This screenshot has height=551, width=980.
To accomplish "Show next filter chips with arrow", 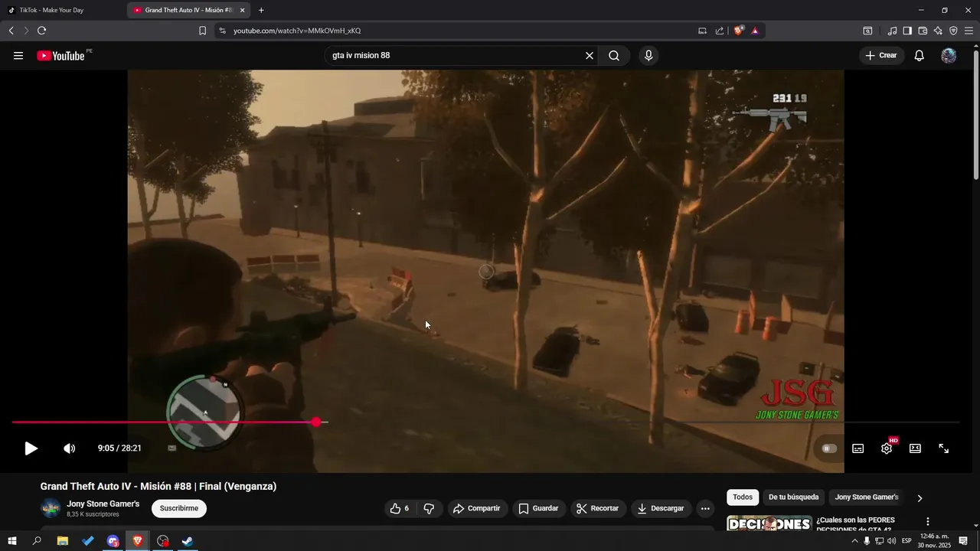I will (x=920, y=497).
